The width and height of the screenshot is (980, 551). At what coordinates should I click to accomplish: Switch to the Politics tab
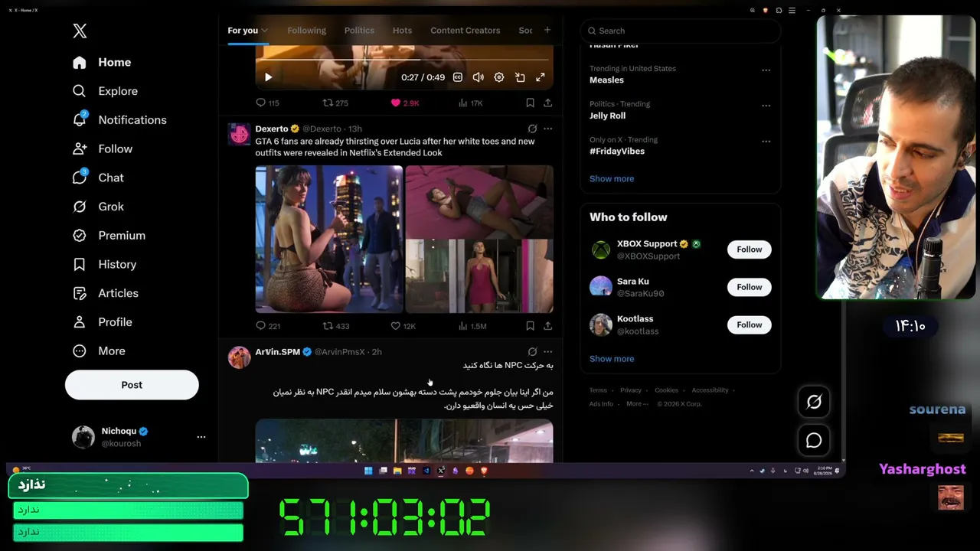pyautogui.click(x=359, y=31)
